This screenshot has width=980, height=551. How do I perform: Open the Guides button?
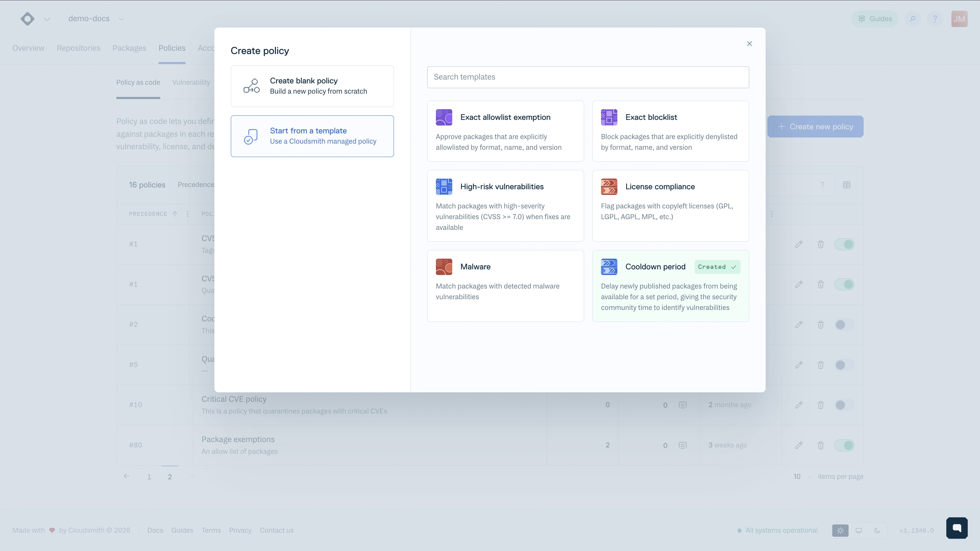(874, 19)
